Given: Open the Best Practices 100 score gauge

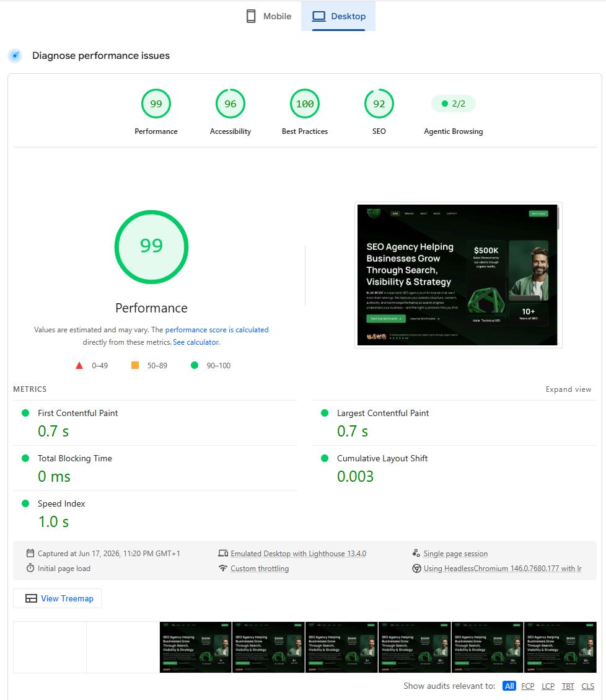Looking at the screenshot, I should click(x=305, y=104).
